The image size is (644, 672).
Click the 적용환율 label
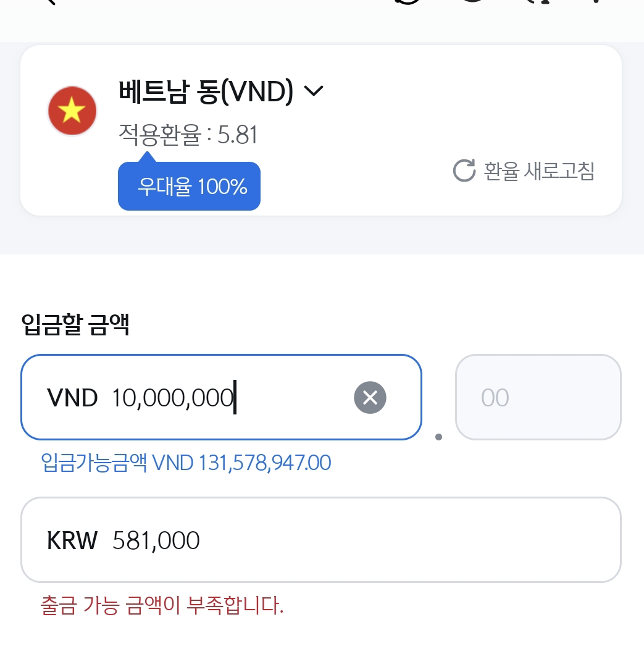(159, 134)
